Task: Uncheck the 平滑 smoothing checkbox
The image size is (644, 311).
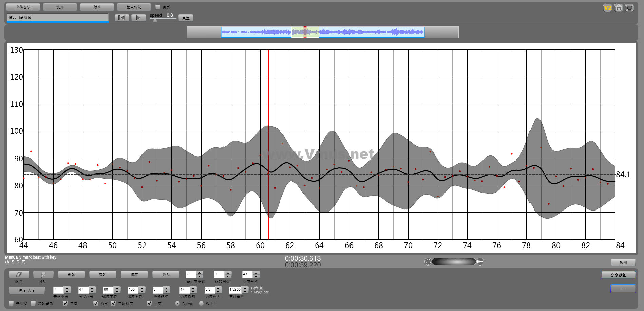Action: tap(65, 303)
